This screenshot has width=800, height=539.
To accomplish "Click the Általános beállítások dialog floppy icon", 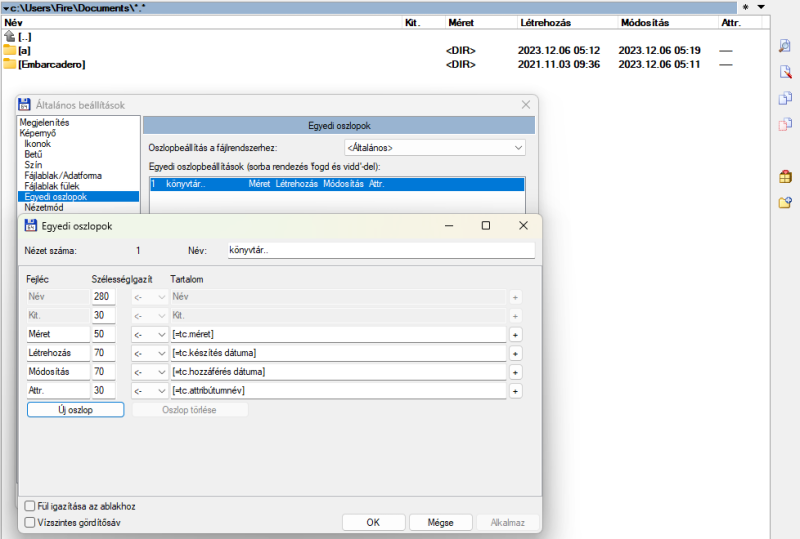I will click(x=24, y=105).
